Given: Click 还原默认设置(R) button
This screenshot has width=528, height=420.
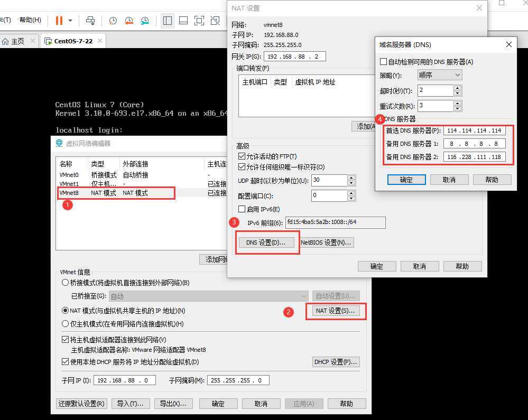Looking at the screenshot, I should (x=81, y=404).
